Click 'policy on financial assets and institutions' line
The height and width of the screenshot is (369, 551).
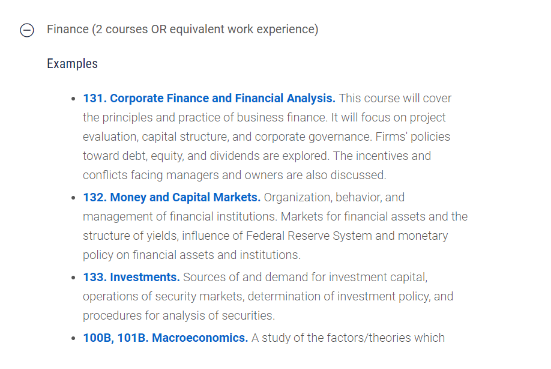pyautogui.click(x=192, y=255)
